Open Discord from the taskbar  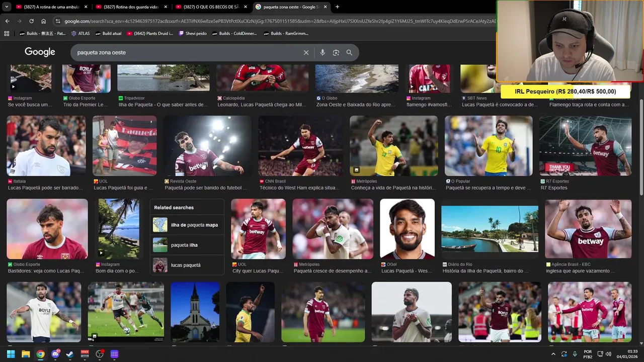coord(55,354)
